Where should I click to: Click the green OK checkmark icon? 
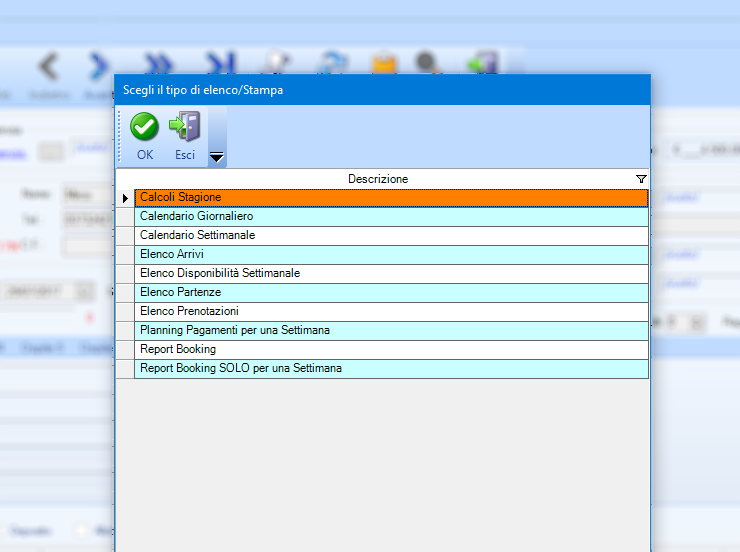(x=145, y=127)
